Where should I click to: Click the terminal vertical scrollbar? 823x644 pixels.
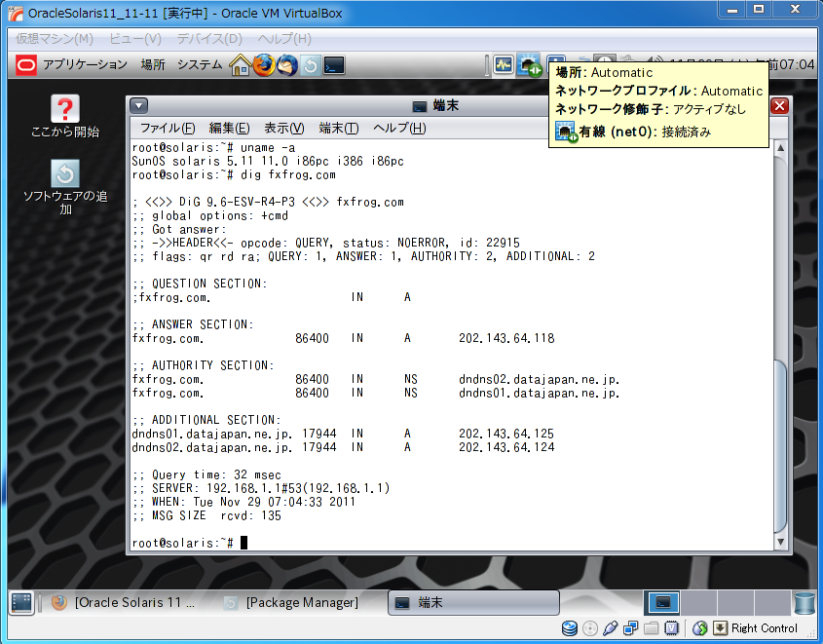[779, 438]
